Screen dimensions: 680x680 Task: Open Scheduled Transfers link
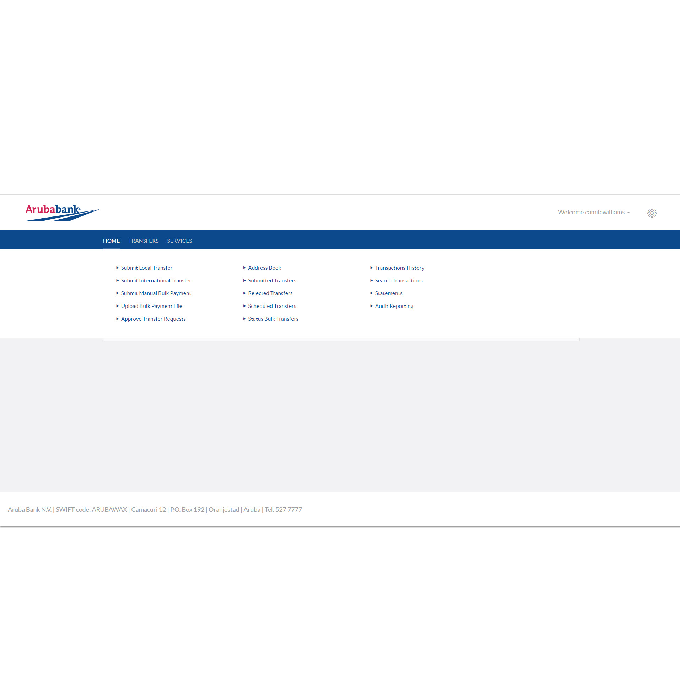click(271, 306)
